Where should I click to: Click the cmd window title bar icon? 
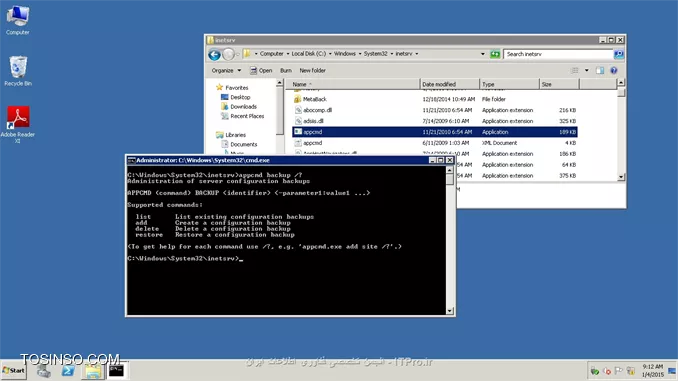[131, 160]
